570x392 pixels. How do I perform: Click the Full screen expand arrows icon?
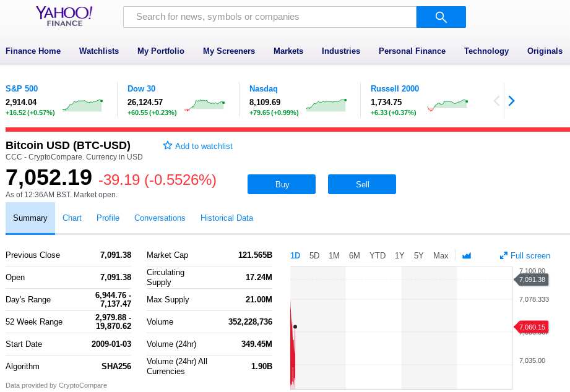coord(504,256)
